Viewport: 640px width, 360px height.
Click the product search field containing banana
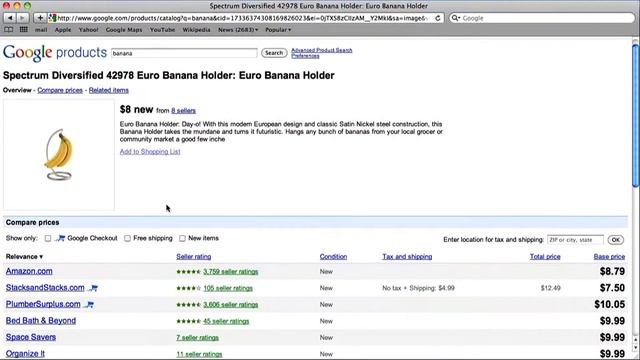184,53
